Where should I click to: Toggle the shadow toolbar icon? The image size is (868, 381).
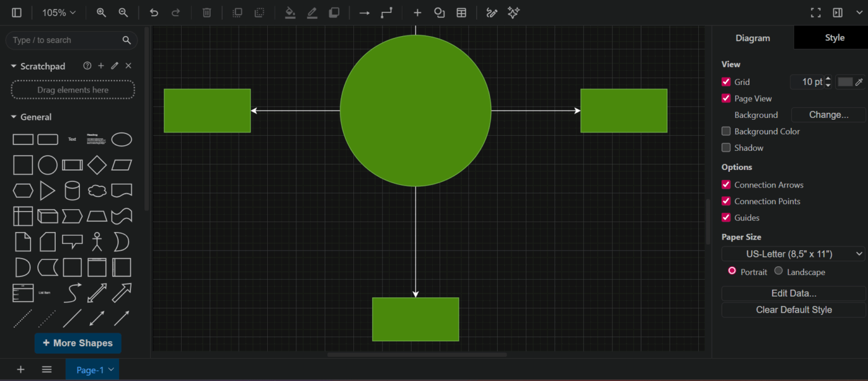click(334, 12)
